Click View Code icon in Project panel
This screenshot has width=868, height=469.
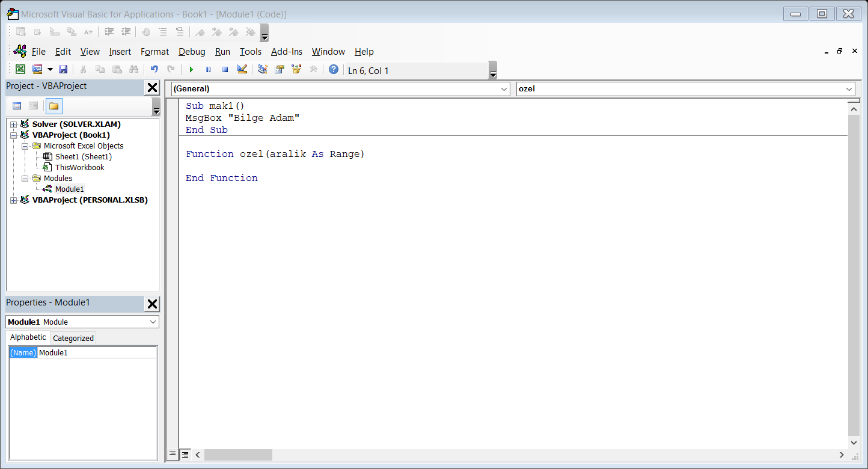[x=17, y=106]
